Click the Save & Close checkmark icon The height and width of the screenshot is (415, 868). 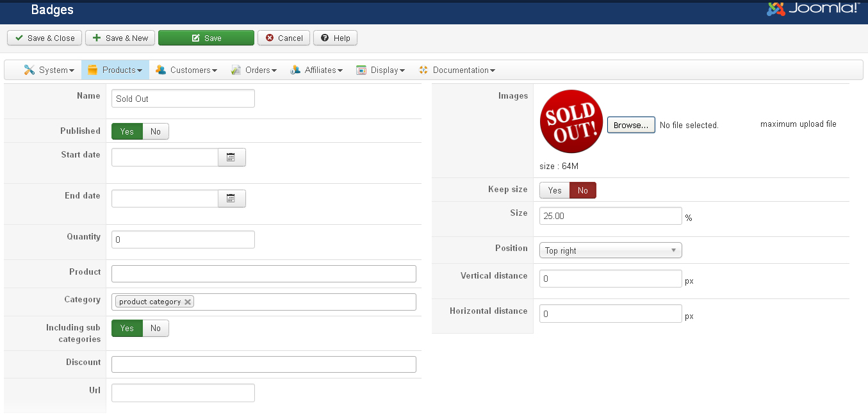(19, 38)
